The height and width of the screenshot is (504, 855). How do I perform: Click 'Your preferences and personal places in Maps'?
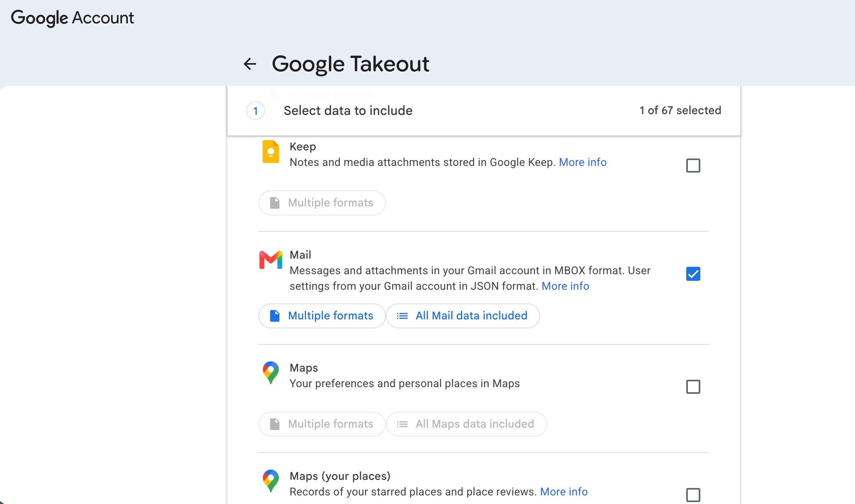coord(405,383)
